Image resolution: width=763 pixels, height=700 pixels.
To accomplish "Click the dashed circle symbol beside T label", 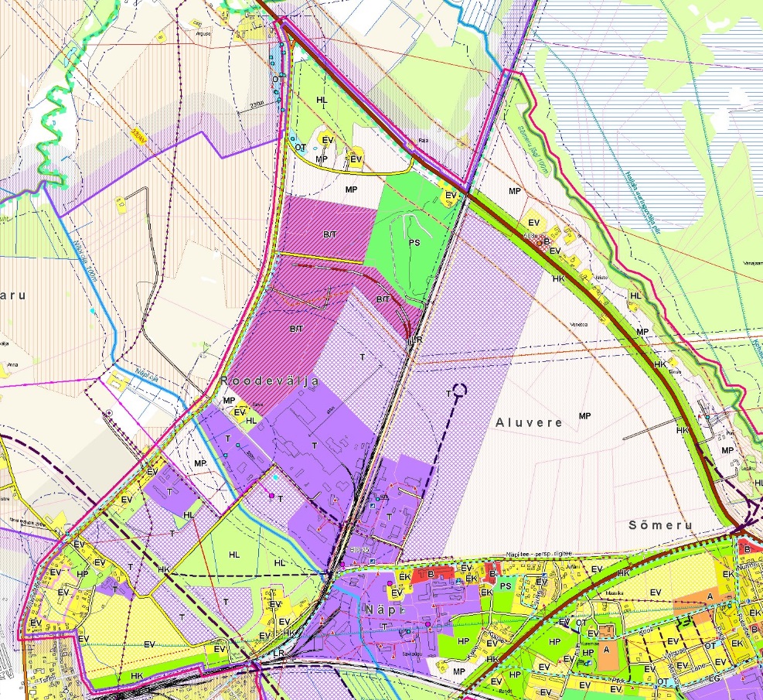I will point(461,391).
